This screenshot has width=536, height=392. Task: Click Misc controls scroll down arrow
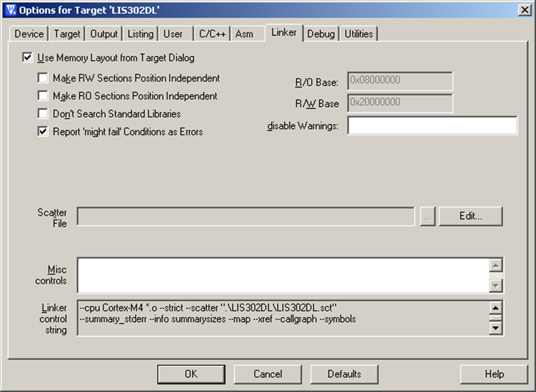coord(496,285)
